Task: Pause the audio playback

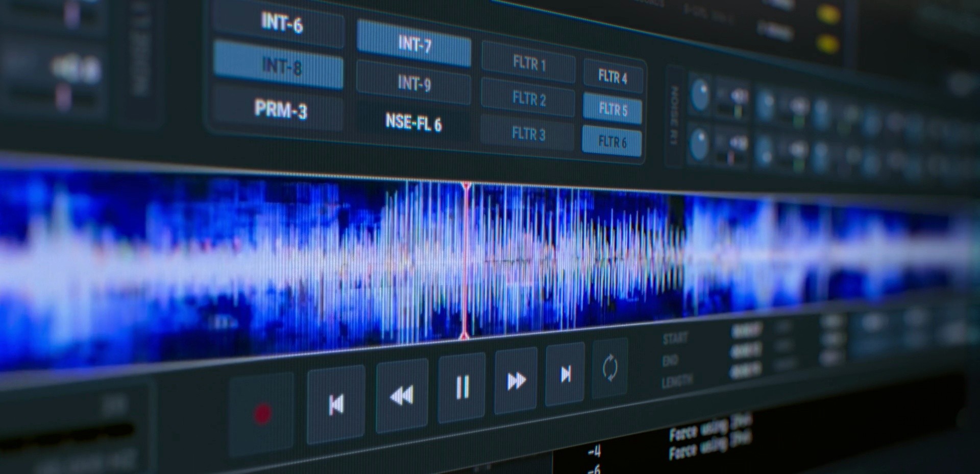Action: [x=462, y=388]
